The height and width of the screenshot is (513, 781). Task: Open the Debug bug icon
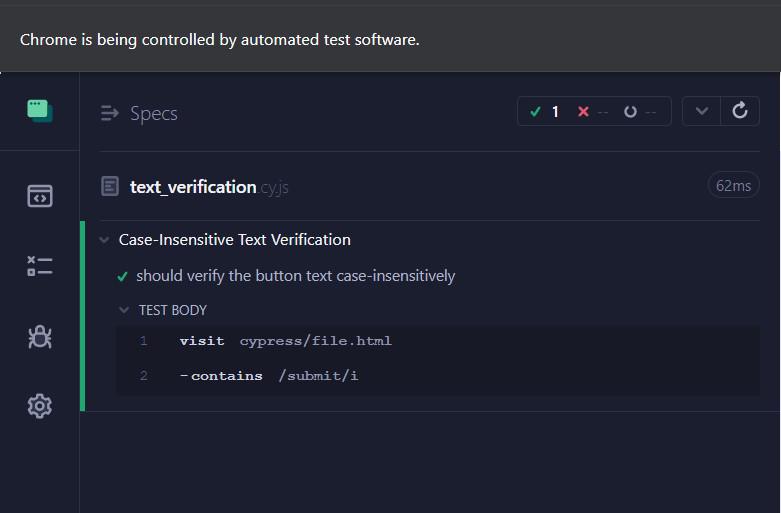coord(40,337)
